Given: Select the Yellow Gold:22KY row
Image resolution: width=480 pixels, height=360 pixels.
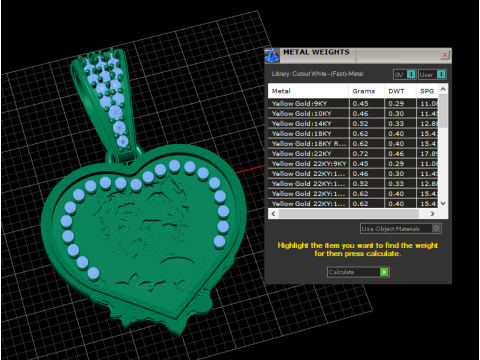Looking at the screenshot, I should [353, 153].
